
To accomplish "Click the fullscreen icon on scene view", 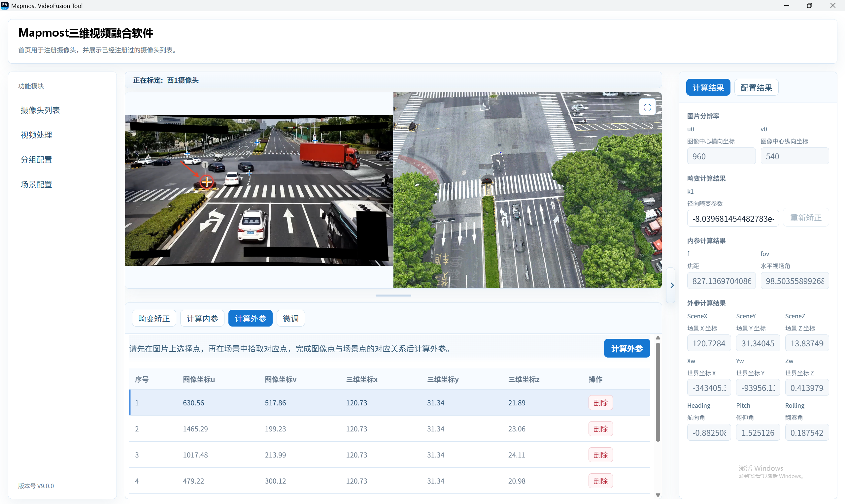I will [647, 107].
